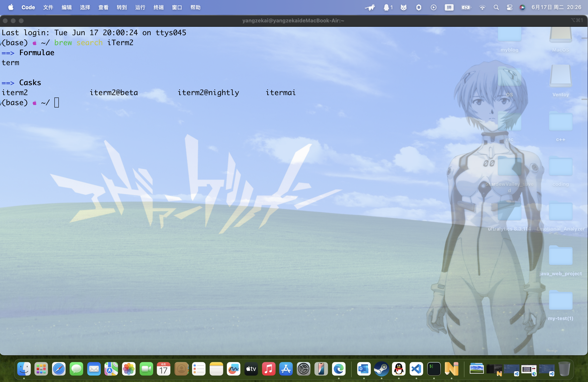Click the 'iterm2@nightly' cask result
The image size is (588, 382).
(208, 93)
